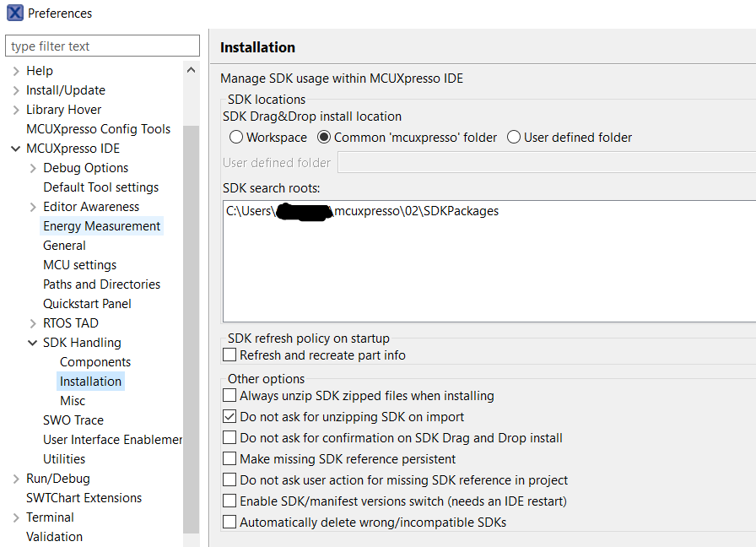Select the SWO Trace page

(x=73, y=420)
